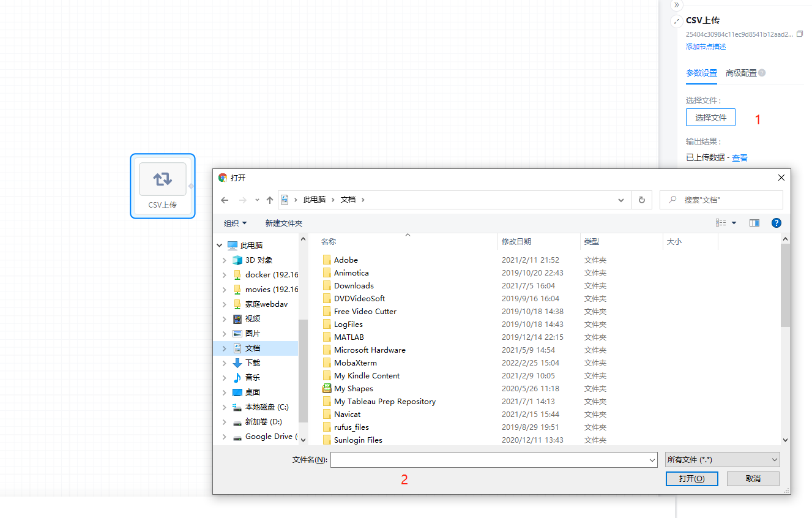Refresh the folder listing
The width and height of the screenshot is (812, 518).
pos(641,200)
